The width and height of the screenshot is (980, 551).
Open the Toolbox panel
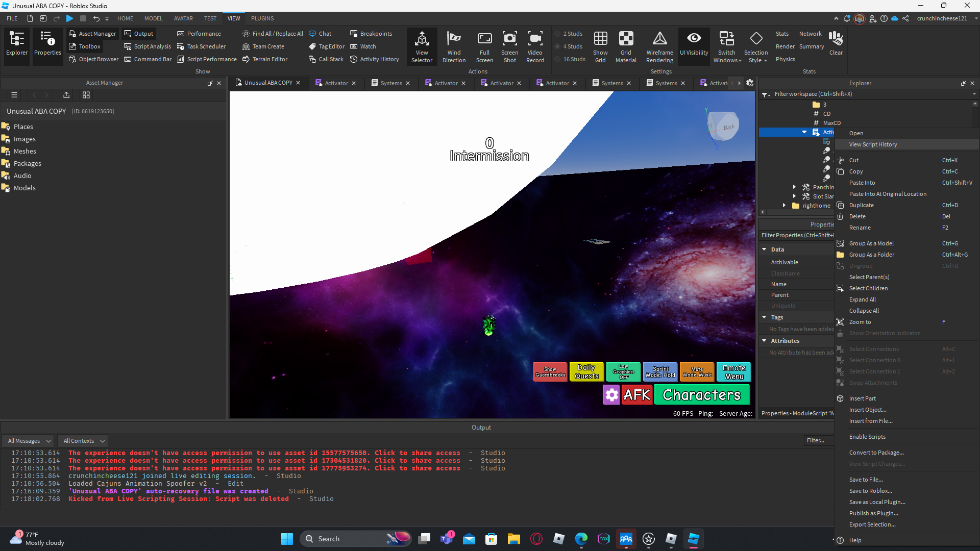pos(85,46)
